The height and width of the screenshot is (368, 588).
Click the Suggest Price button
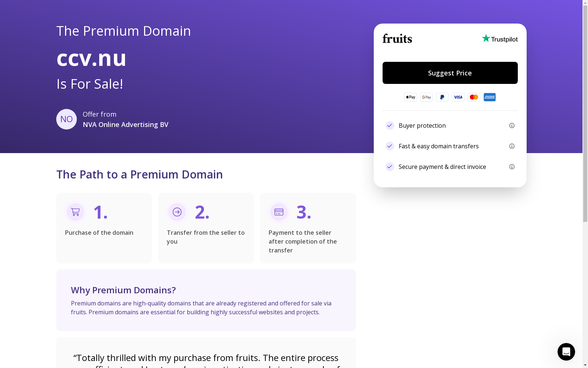coord(450,73)
